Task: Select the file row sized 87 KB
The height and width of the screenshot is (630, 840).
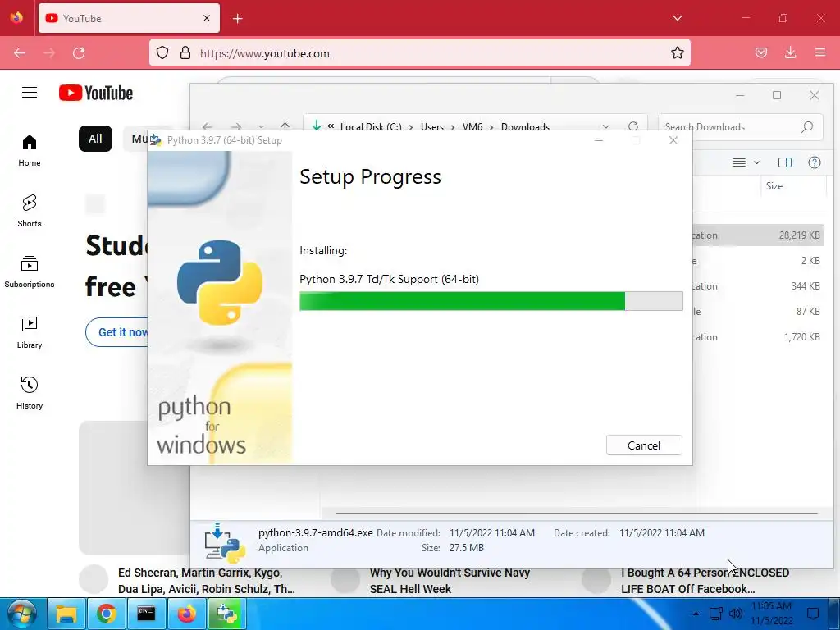Action: (757, 311)
